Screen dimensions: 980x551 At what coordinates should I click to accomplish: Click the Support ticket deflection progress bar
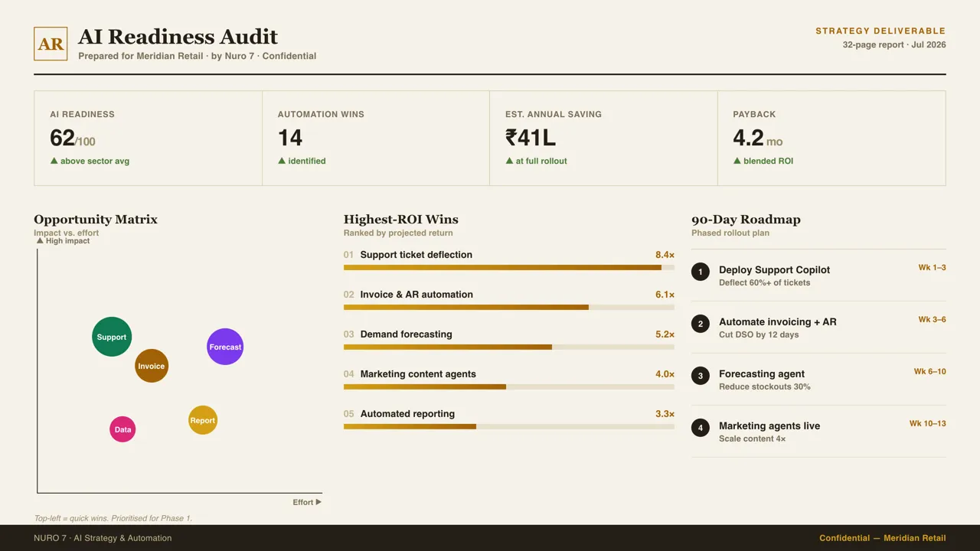point(509,268)
